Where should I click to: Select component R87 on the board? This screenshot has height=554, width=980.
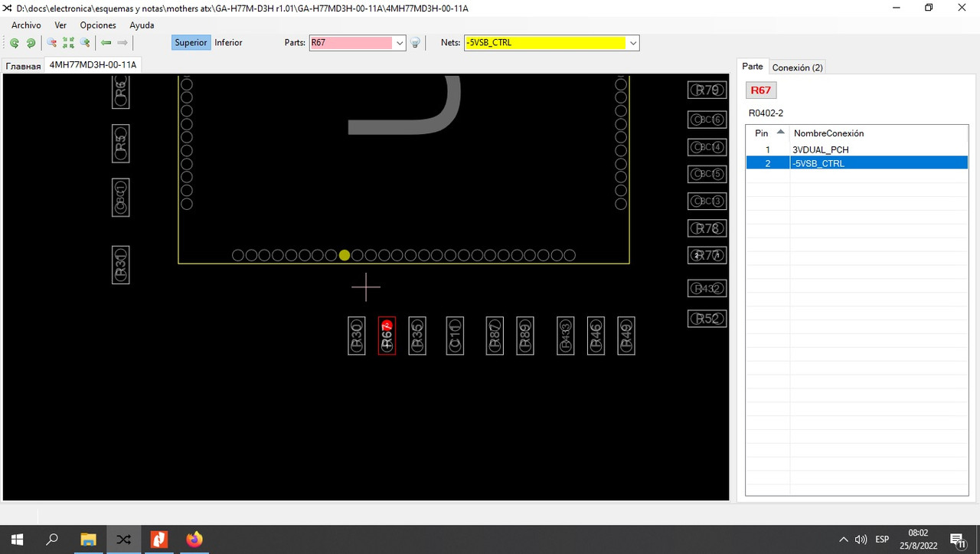pyautogui.click(x=495, y=336)
